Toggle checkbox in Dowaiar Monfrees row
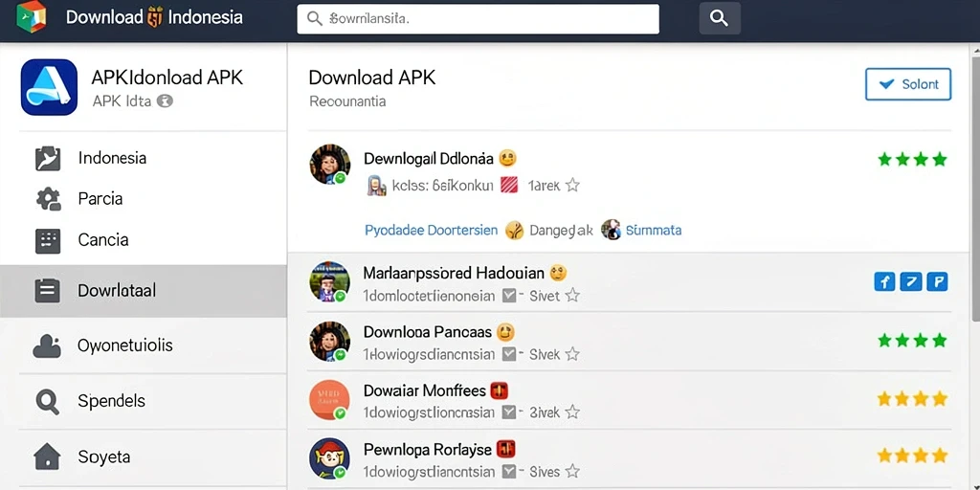The height and width of the screenshot is (490, 980). click(509, 412)
